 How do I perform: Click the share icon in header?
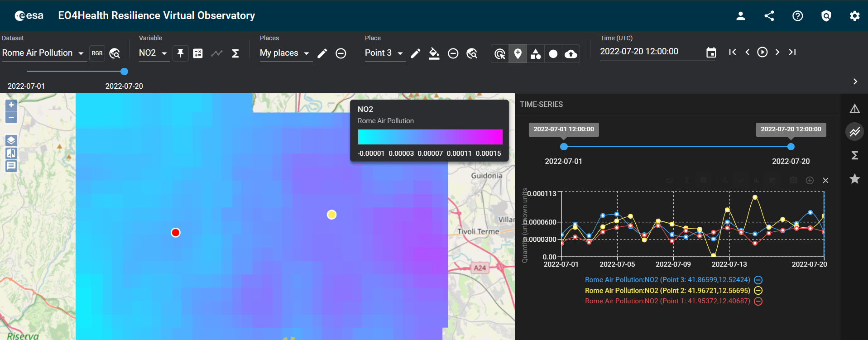click(769, 16)
